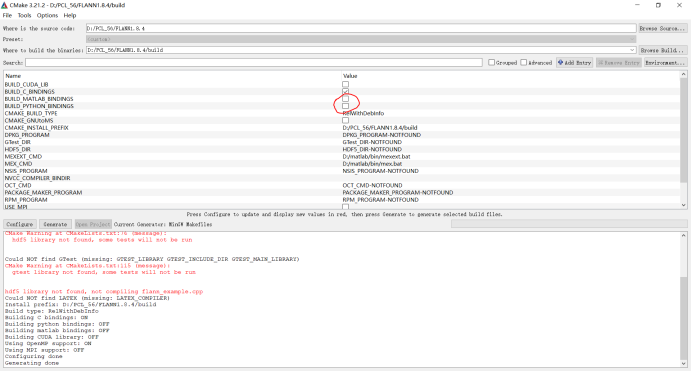Open the Options menu

pos(47,15)
